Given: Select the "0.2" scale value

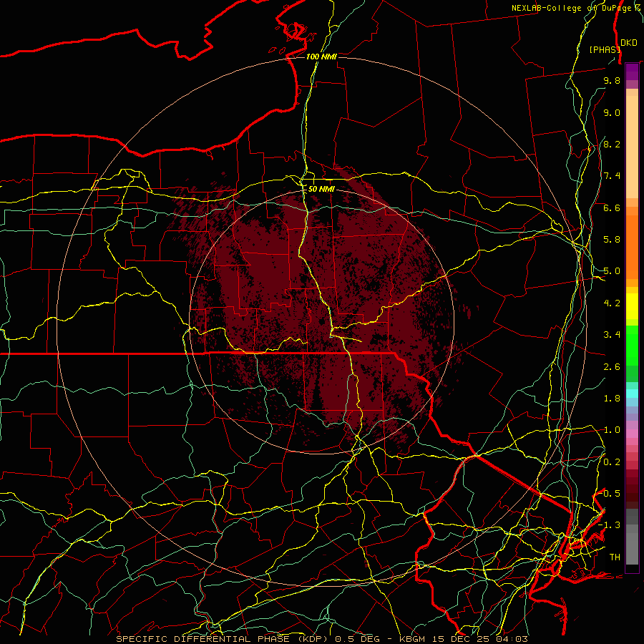Looking at the screenshot, I should 612,462.
